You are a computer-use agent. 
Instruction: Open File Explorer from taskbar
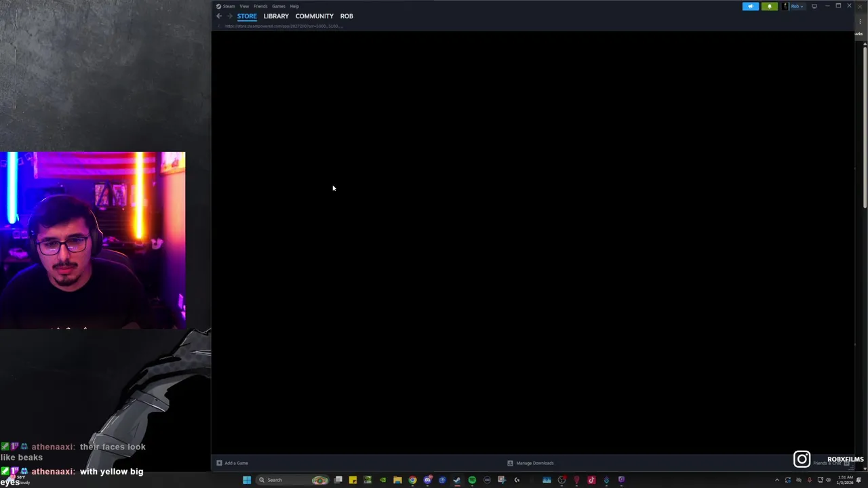397,480
